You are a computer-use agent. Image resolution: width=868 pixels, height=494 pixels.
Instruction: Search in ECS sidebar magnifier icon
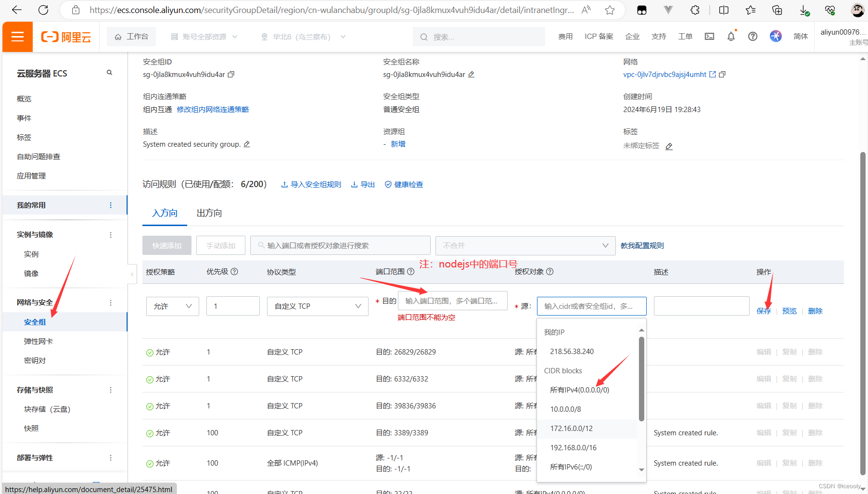point(109,73)
